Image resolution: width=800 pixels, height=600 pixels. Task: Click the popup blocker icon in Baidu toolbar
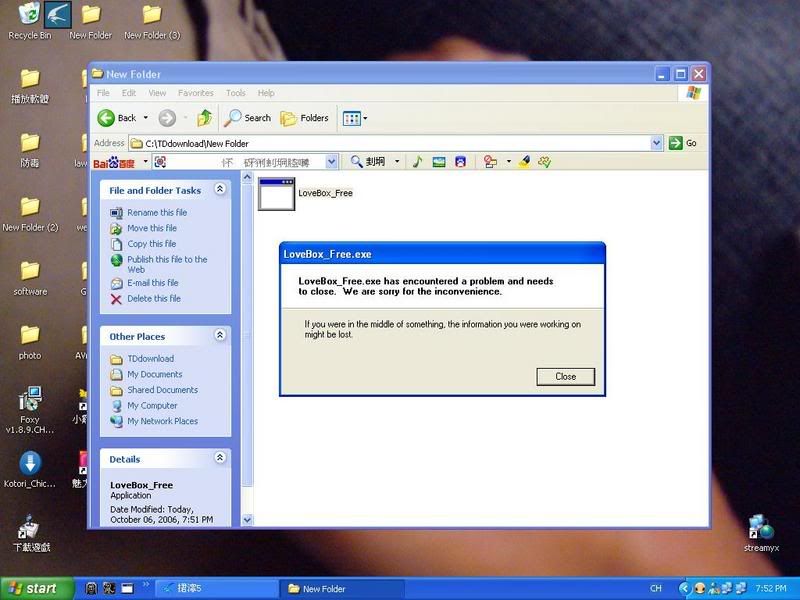click(490, 162)
